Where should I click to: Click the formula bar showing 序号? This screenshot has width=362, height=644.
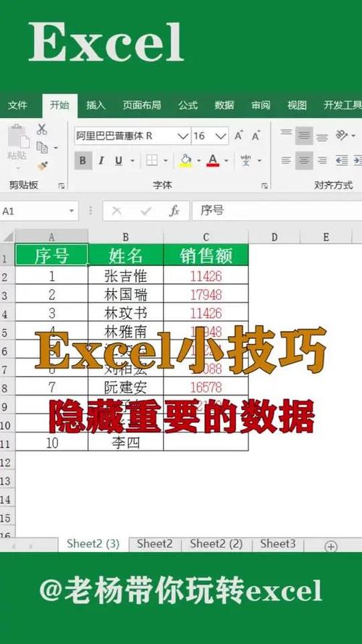[277, 211]
